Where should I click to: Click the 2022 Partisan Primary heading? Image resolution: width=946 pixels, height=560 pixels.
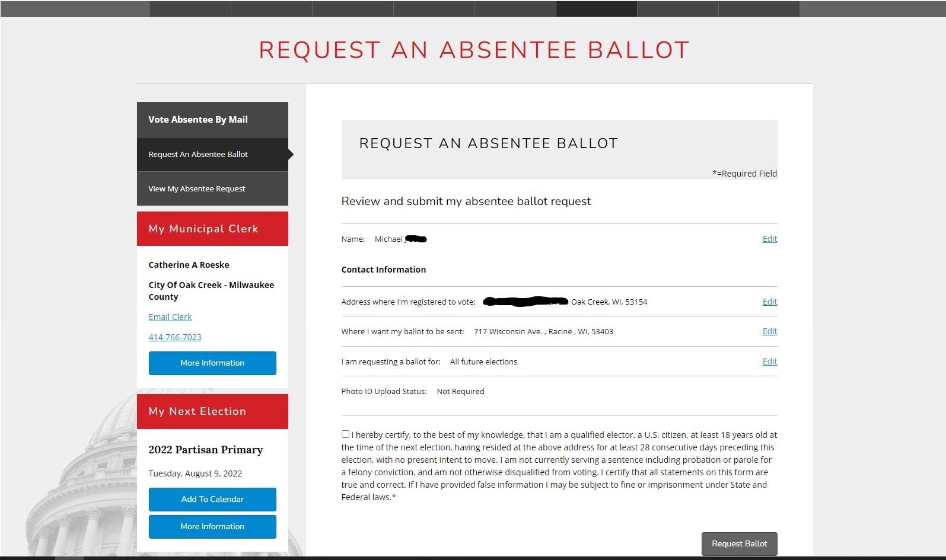pos(205,450)
